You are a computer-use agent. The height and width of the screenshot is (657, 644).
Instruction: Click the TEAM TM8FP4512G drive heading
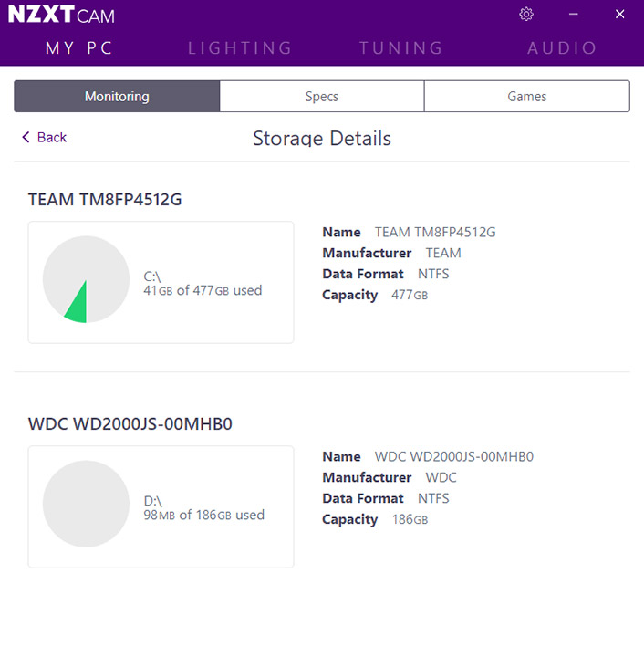click(105, 199)
